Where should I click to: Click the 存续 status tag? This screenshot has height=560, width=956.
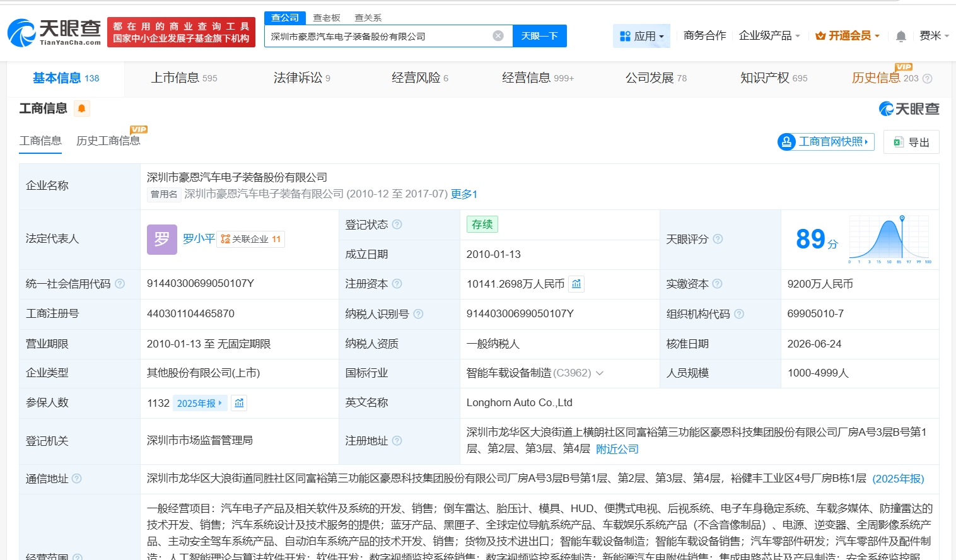(x=482, y=225)
